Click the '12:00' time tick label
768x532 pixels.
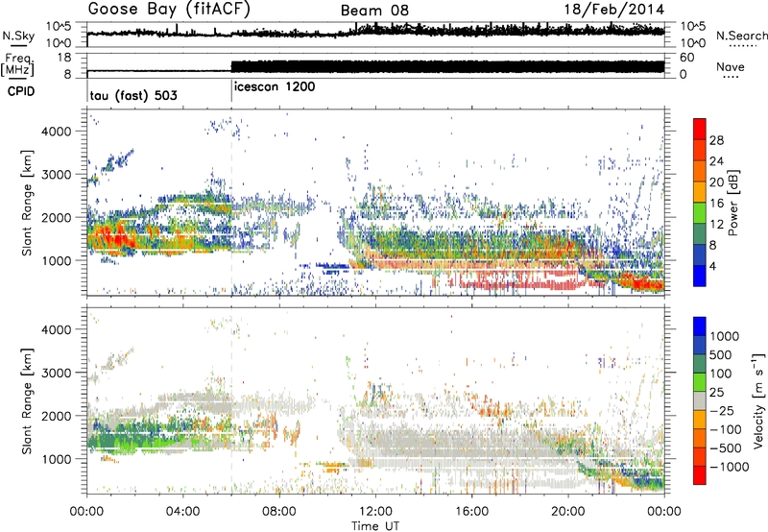(x=375, y=512)
